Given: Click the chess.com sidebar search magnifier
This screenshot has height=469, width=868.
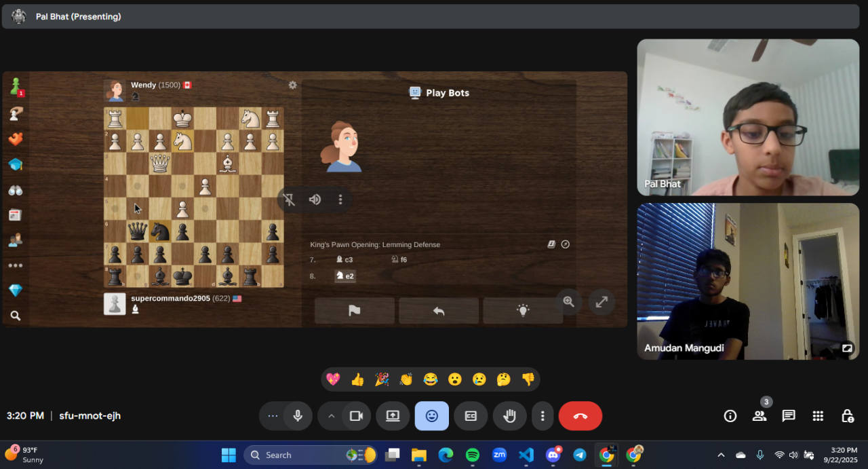Looking at the screenshot, I should click(x=16, y=316).
